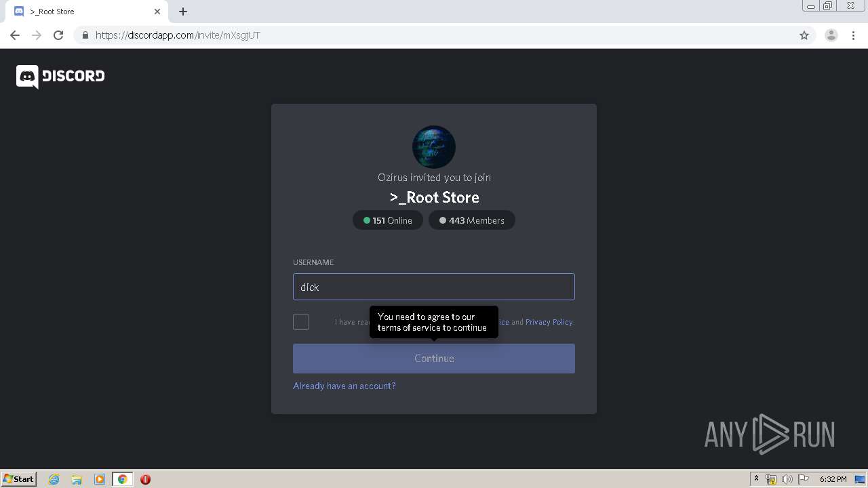
Task: Switch to the Chrome taskbar button
Action: pos(122,479)
